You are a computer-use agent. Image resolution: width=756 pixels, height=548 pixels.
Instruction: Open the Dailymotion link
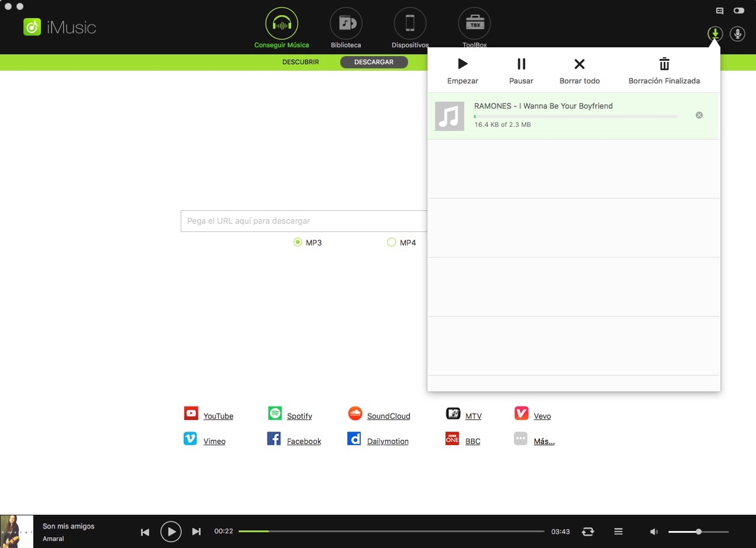388,442
